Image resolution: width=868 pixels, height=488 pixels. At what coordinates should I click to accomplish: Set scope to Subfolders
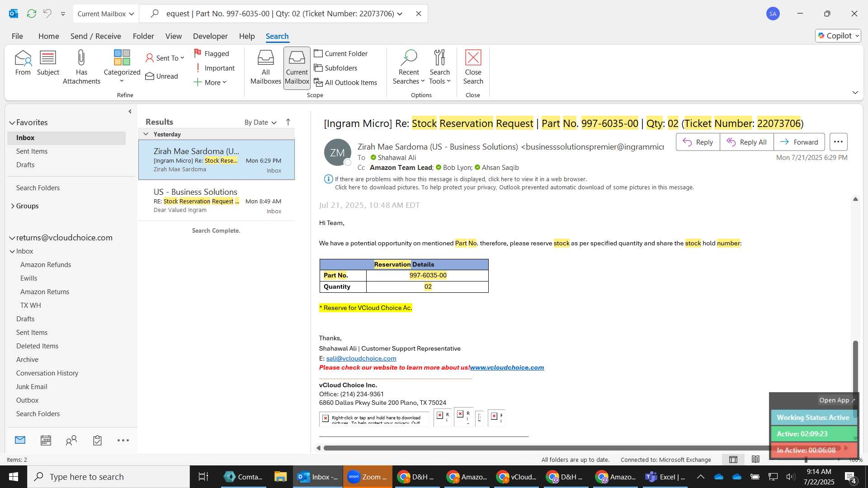[x=336, y=68]
